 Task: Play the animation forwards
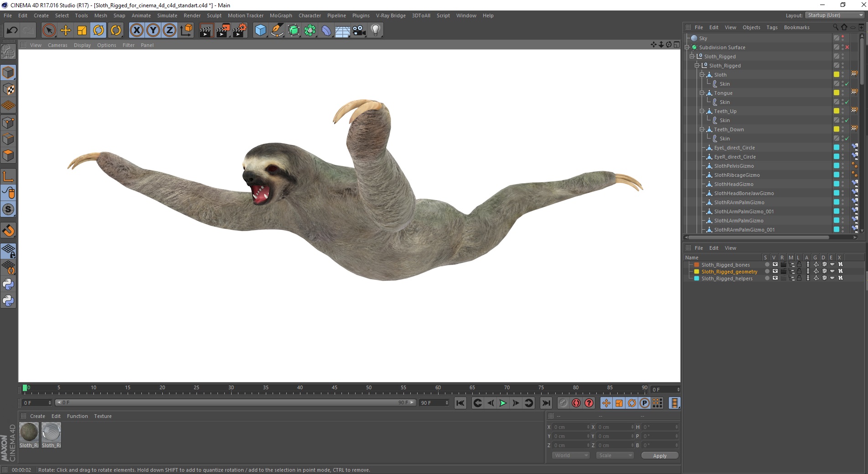[503, 403]
